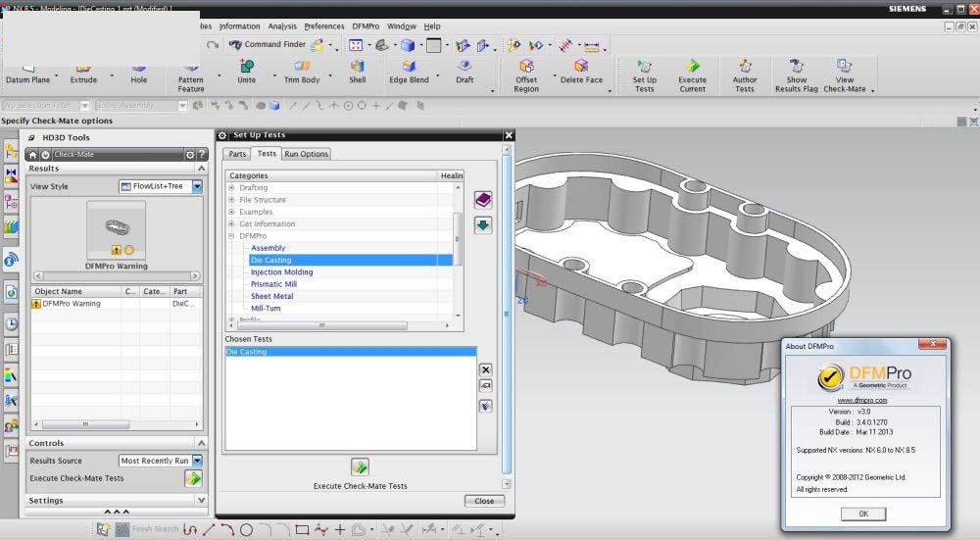Click results table horizontal scrollbar
This screenshot has height=540, width=980.
coord(85,424)
